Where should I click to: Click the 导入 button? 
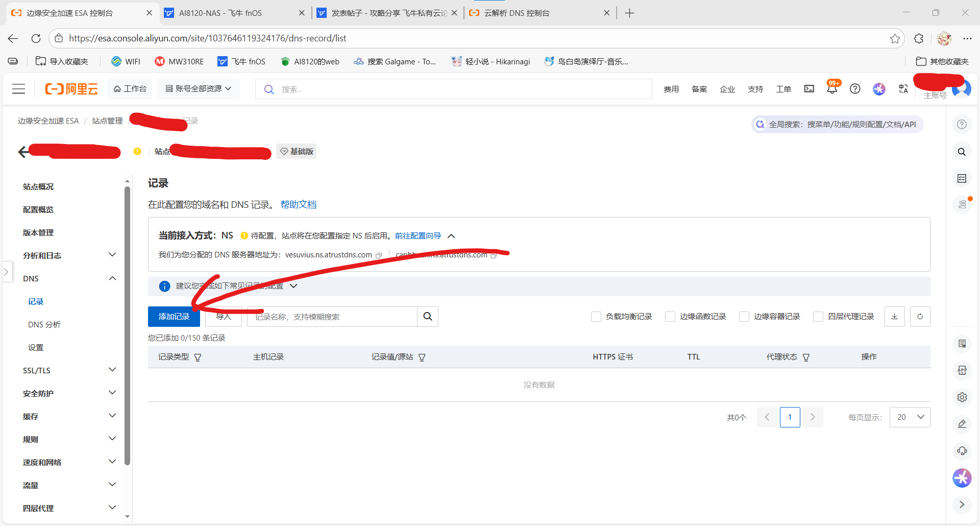click(x=224, y=317)
